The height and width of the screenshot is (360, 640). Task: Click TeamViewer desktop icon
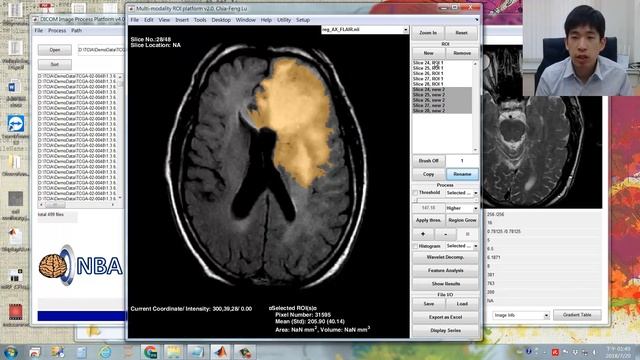coord(16,124)
